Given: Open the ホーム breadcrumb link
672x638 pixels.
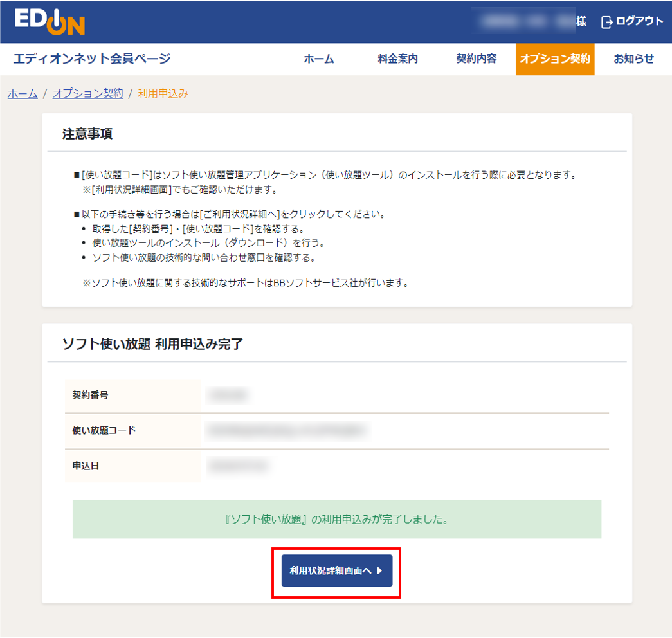Looking at the screenshot, I should pyautogui.click(x=22, y=93).
